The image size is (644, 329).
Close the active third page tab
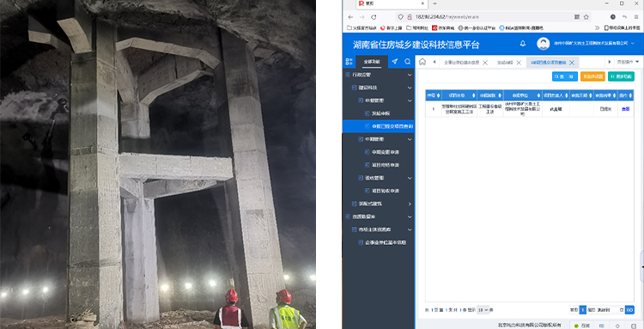tap(572, 63)
